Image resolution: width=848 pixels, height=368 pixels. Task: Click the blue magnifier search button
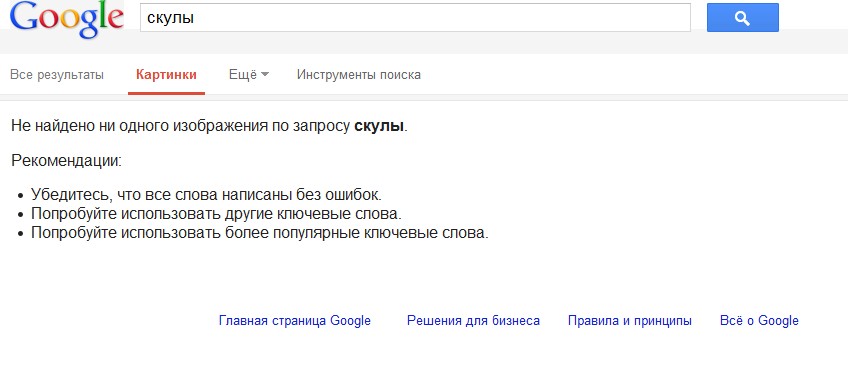[x=743, y=18]
